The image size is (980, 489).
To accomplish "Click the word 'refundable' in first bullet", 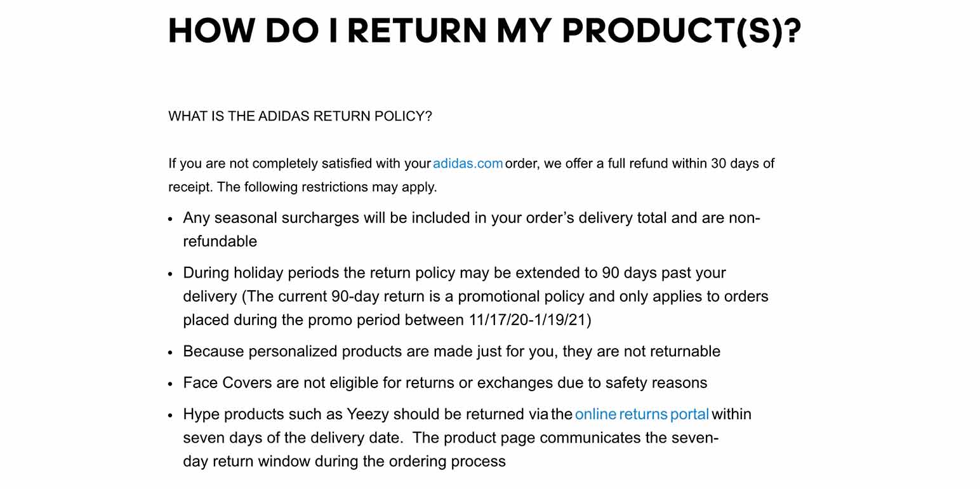I will pos(220,242).
